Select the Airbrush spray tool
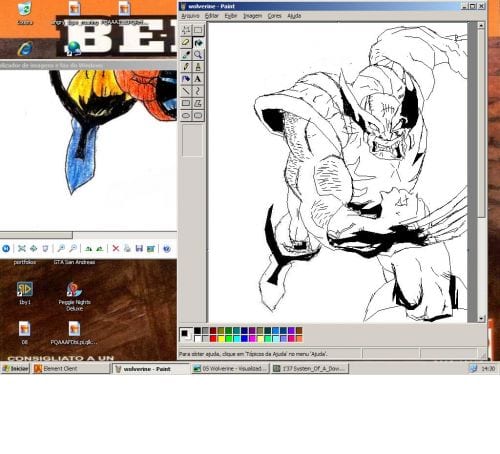 click(x=186, y=79)
